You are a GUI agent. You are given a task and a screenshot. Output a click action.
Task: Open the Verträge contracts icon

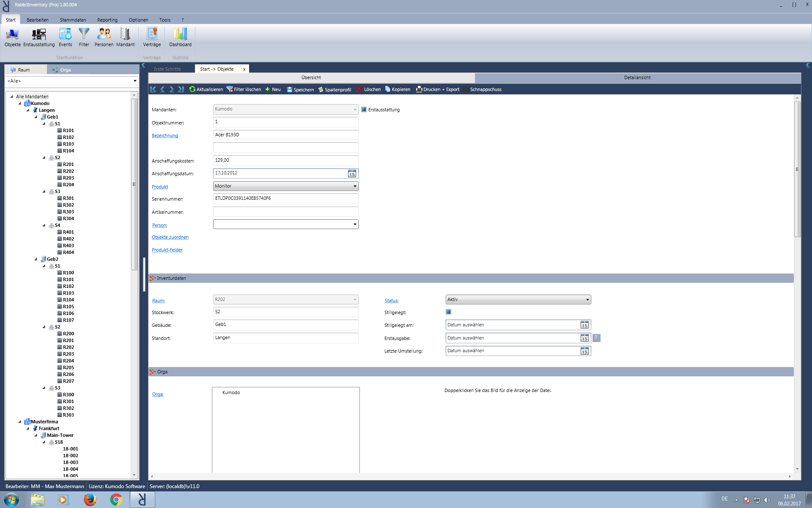coord(152,35)
